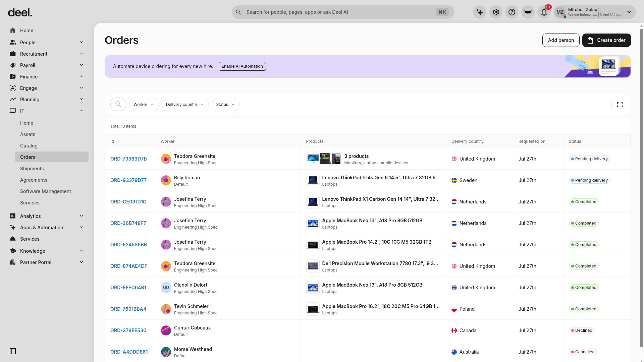644x362 pixels.
Task: Open Deel AI sparkle icon
Action: (480, 12)
